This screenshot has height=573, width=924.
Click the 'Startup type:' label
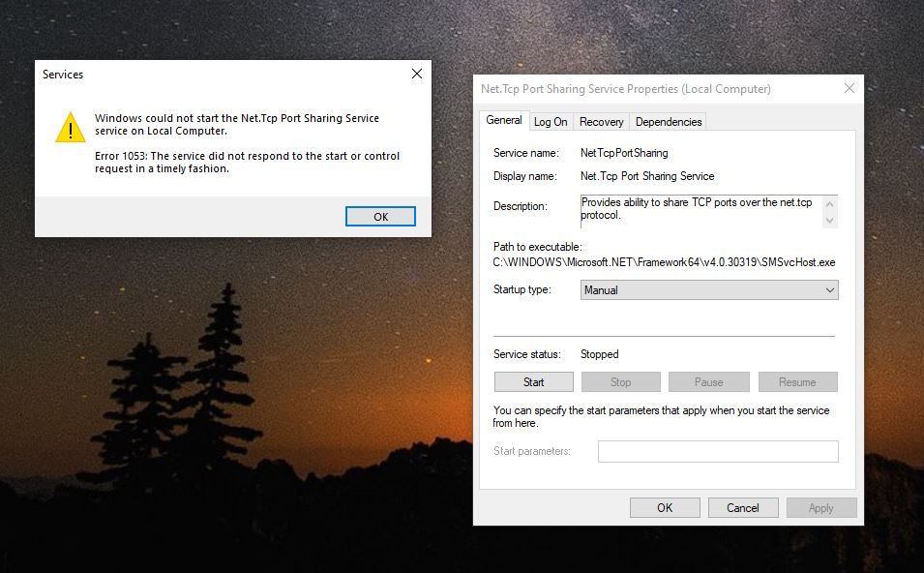click(522, 289)
